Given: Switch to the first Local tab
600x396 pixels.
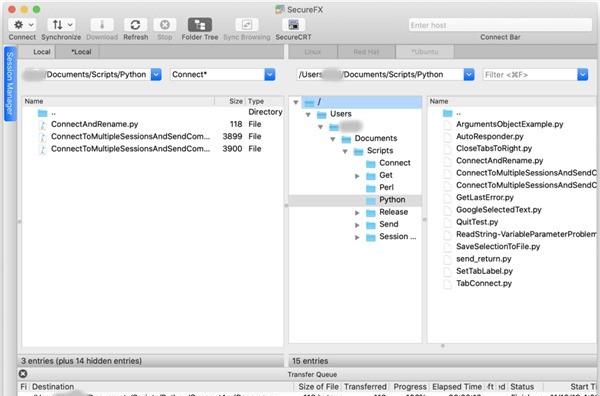Looking at the screenshot, I should click(x=41, y=52).
